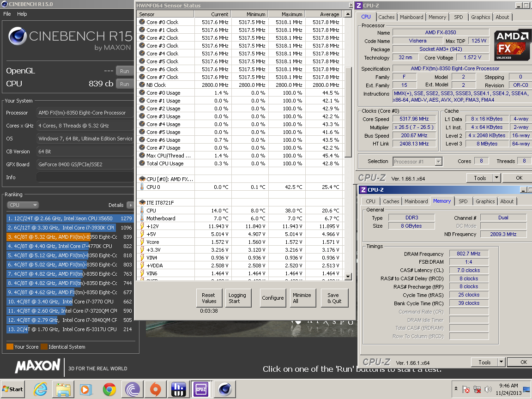Open Internet Explorer from the taskbar
Viewport: 532px width, 399px height.
click(x=41, y=389)
